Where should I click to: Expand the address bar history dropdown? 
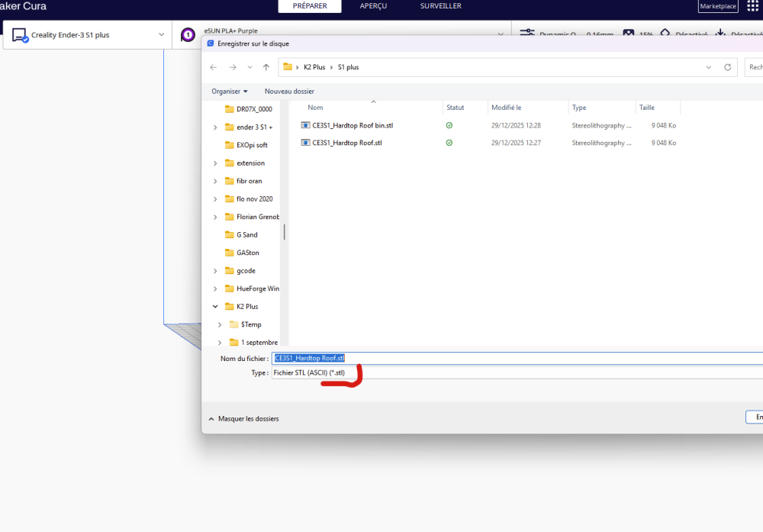coord(709,67)
